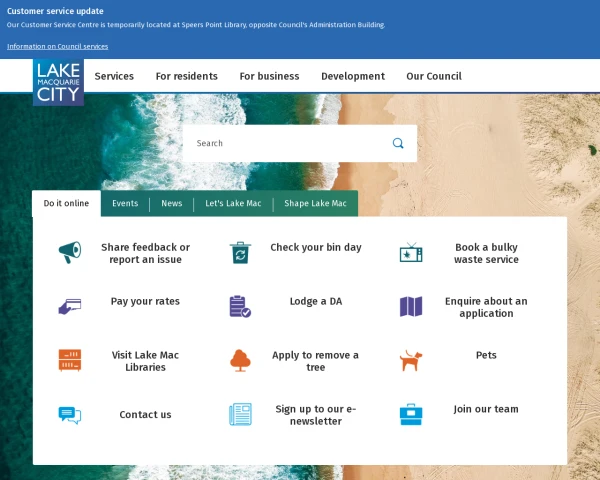Expand the Our Council menu
This screenshot has width=600, height=480.
click(433, 76)
